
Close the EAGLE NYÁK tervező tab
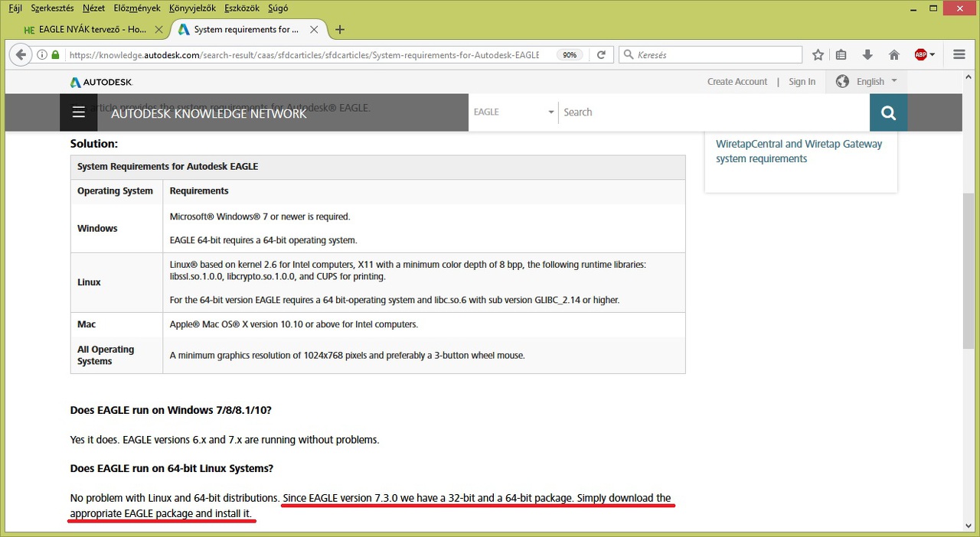point(158,30)
